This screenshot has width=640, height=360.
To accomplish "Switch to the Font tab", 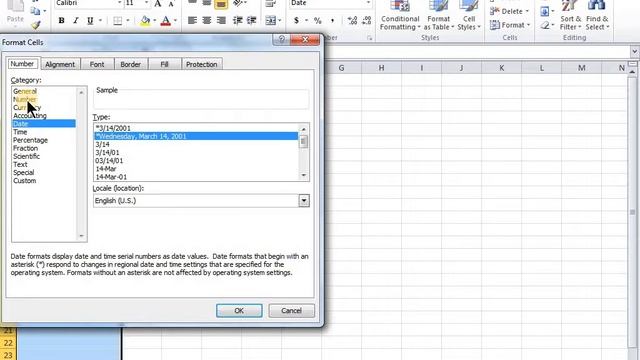I will pyautogui.click(x=97, y=64).
